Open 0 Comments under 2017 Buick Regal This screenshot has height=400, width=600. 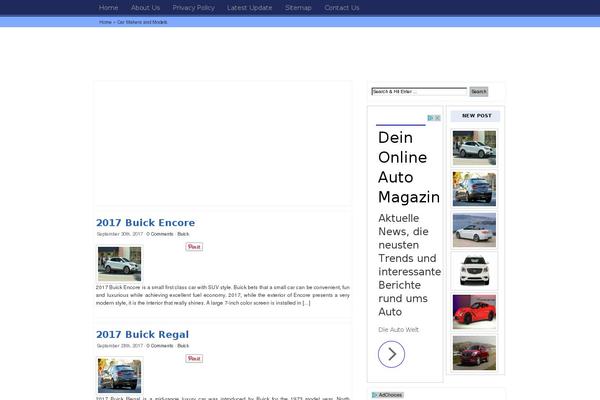[160, 346]
